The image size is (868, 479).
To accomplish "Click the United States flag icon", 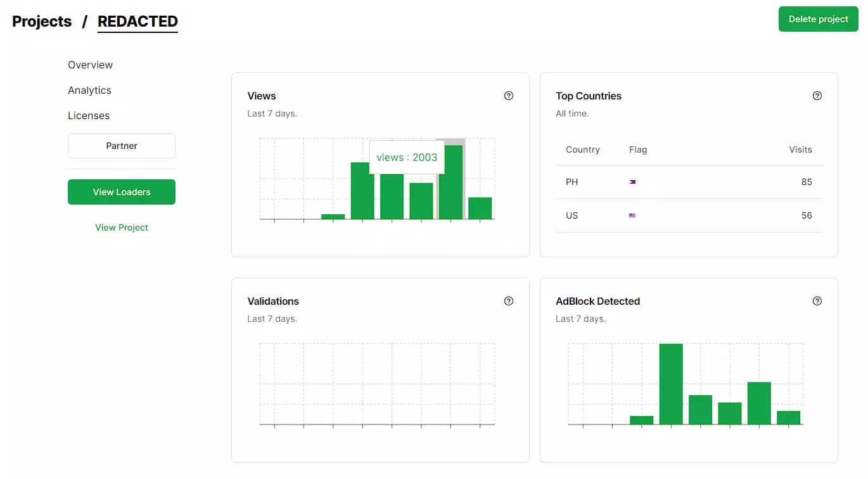I will pos(632,215).
